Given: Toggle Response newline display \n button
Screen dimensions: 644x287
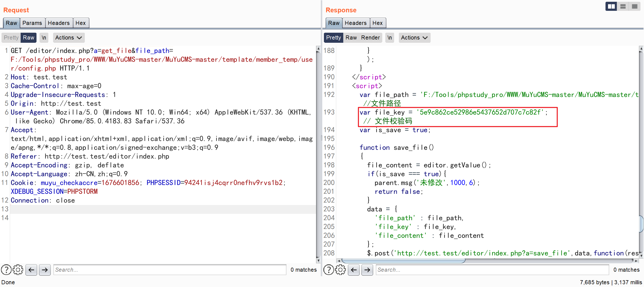Looking at the screenshot, I should [389, 37].
